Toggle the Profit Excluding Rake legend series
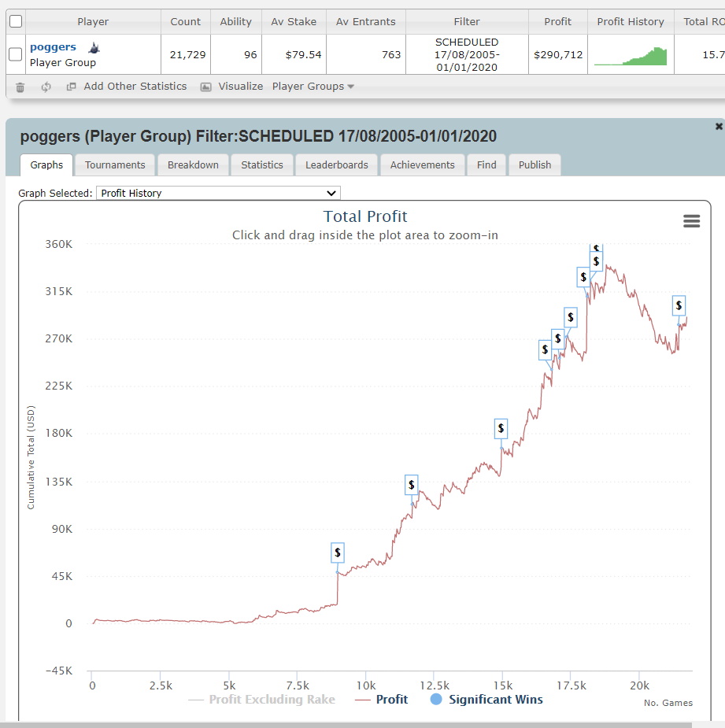The height and width of the screenshot is (728, 725). 262,699
